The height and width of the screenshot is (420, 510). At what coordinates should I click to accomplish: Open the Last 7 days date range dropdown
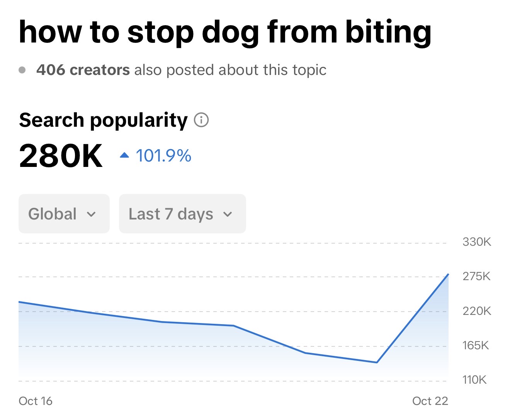(x=182, y=214)
